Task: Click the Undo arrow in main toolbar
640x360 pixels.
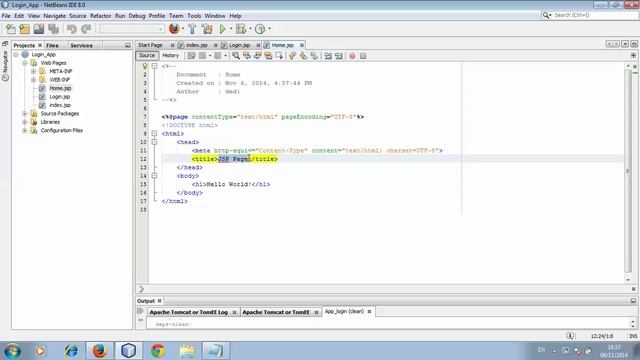Action: coord(72,29)
